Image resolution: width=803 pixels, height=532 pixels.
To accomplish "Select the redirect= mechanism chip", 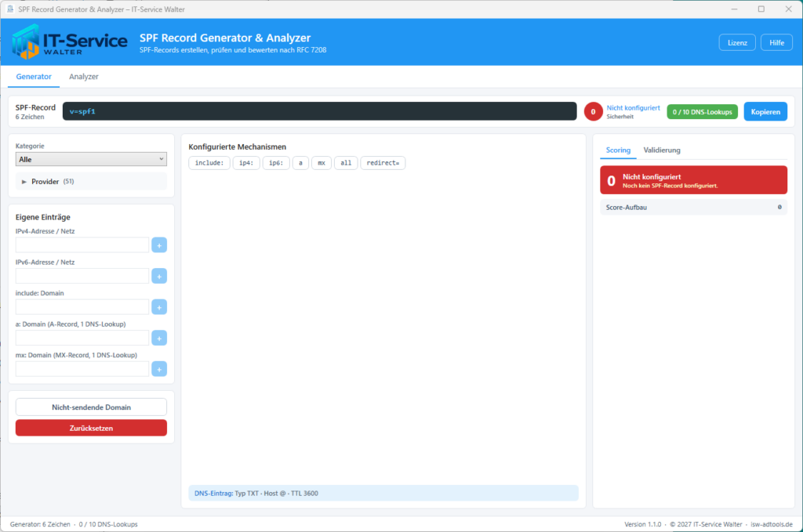I will point(383,163).
